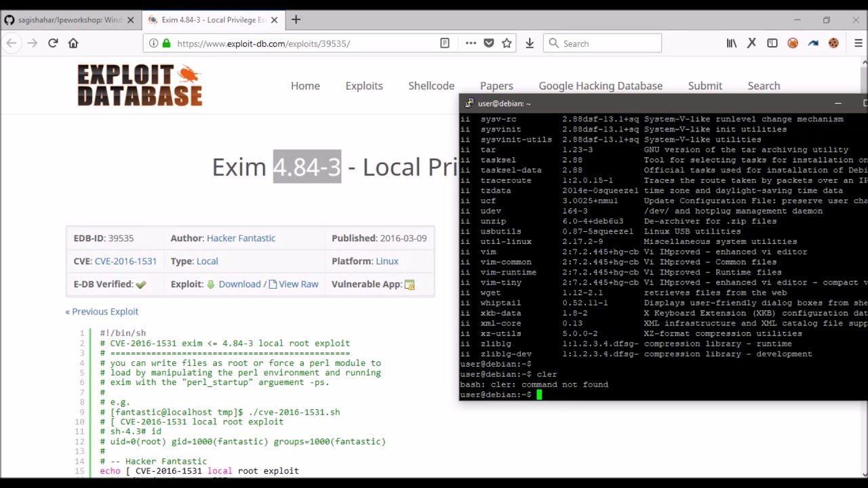Reload the page in Firefox
Screen dimensions: 868x488
pyautogui.click(x=53, y=43)
